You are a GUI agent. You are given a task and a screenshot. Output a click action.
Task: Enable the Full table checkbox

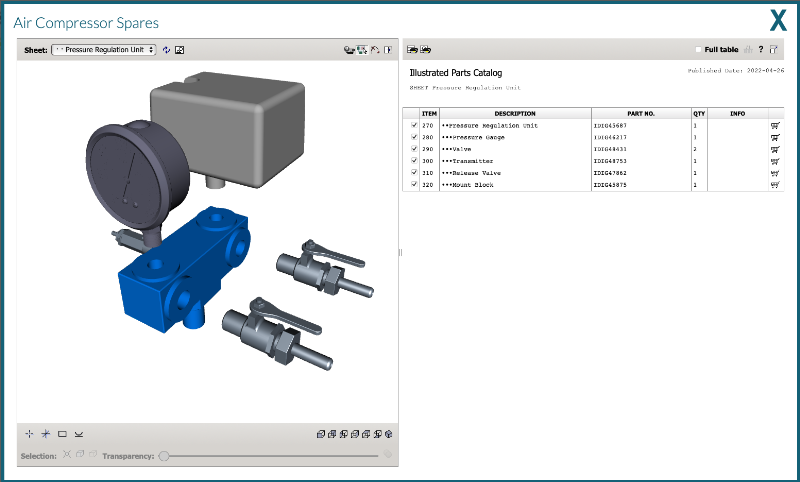(x=698, y=49)
